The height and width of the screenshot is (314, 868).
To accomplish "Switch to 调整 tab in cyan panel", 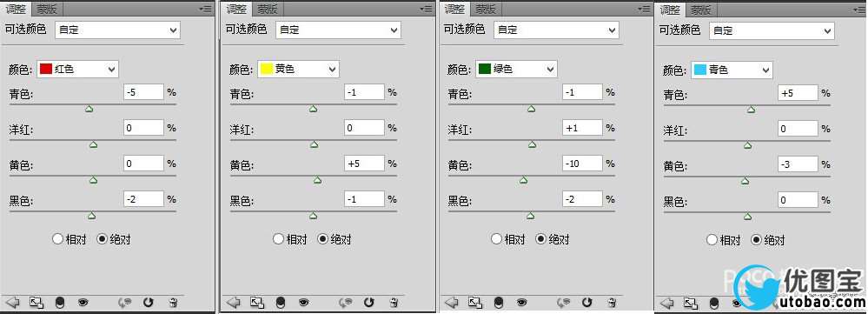I will [x=670, y=10].
